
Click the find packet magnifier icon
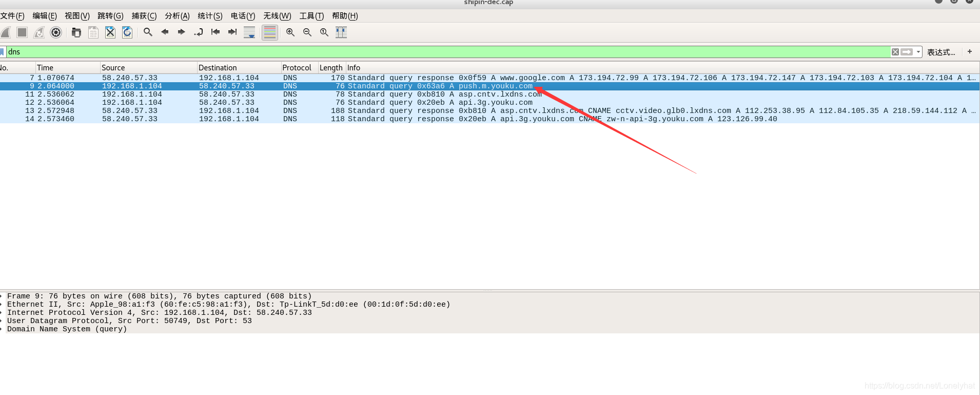(148, 32)
